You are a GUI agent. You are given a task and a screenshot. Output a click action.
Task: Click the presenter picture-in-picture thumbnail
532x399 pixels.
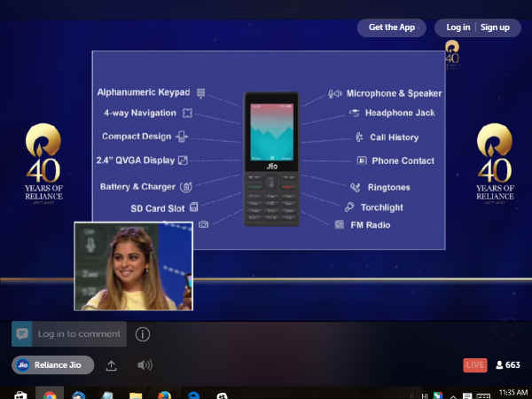click(133, 266)
